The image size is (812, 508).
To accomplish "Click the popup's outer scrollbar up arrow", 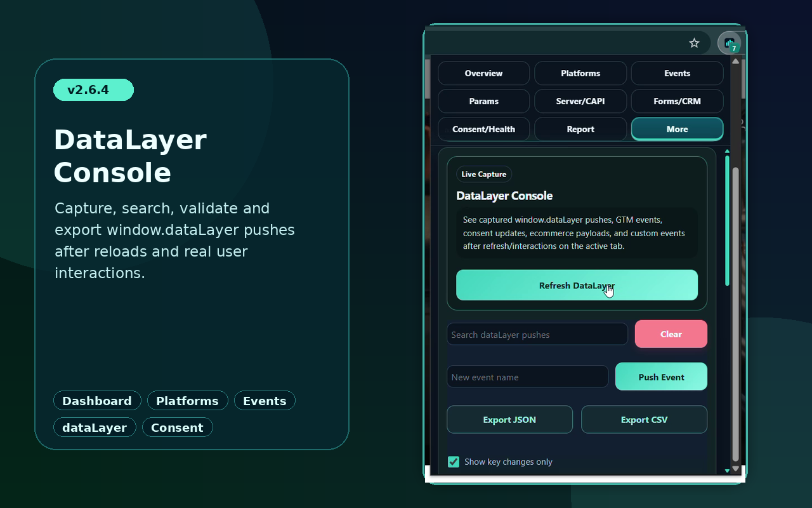I will pyautogui.click(x=735, y=62).
